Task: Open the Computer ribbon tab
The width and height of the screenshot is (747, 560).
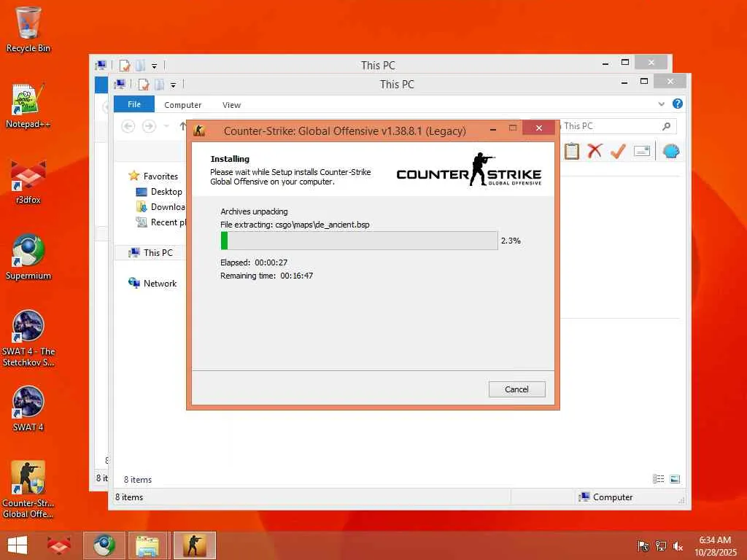Action: tap(182, 105)
